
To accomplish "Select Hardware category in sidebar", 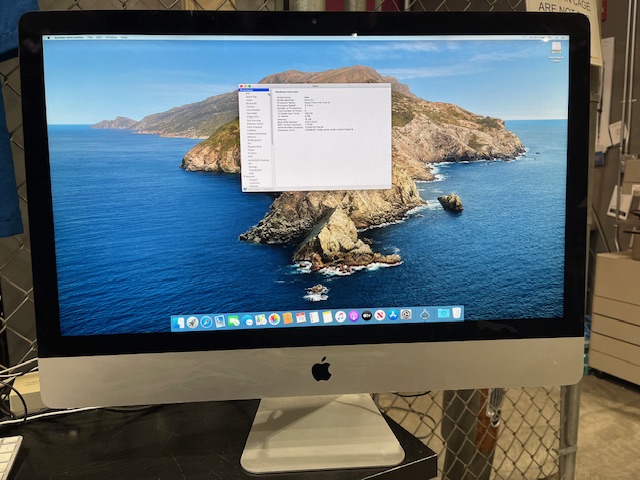I will [254, 90].
